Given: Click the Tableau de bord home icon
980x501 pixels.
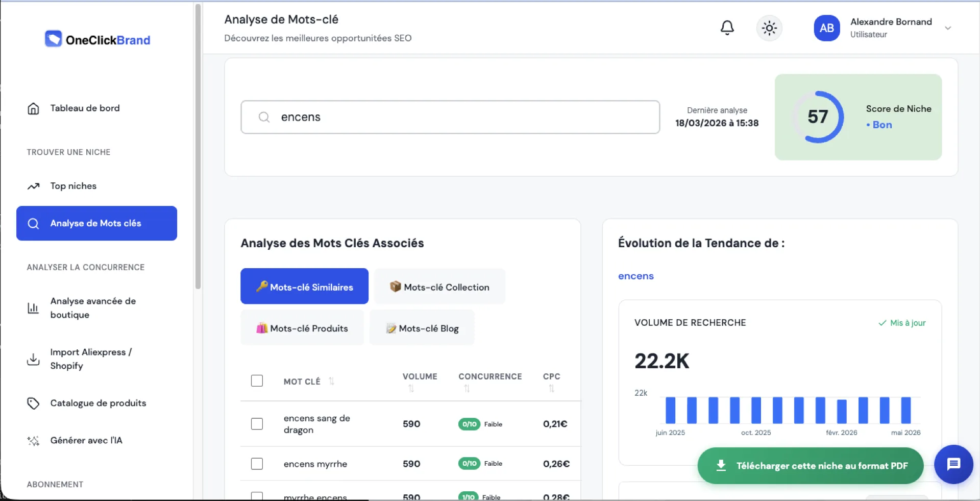Looking at the screenshot, I should click(33, 108).
